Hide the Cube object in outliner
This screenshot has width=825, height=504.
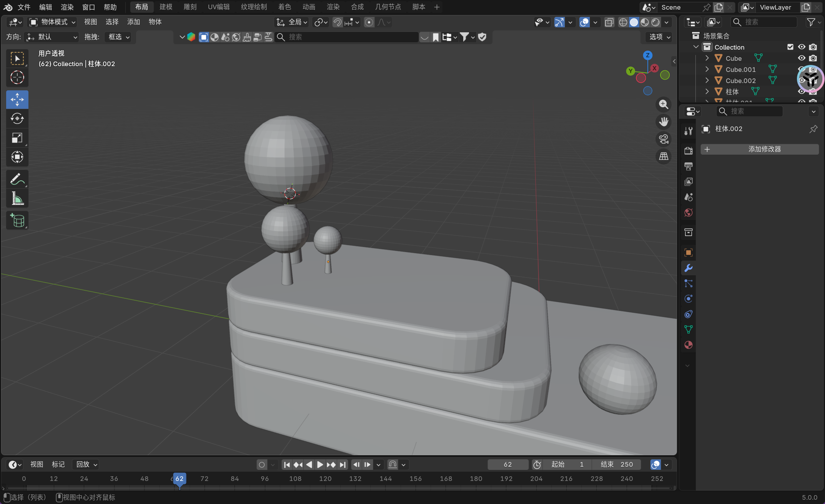coord(802,58)
